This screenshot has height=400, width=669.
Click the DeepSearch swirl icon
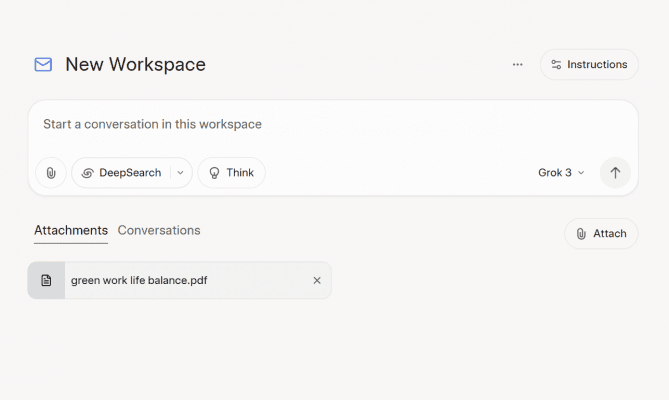click(x=87, y=173)
